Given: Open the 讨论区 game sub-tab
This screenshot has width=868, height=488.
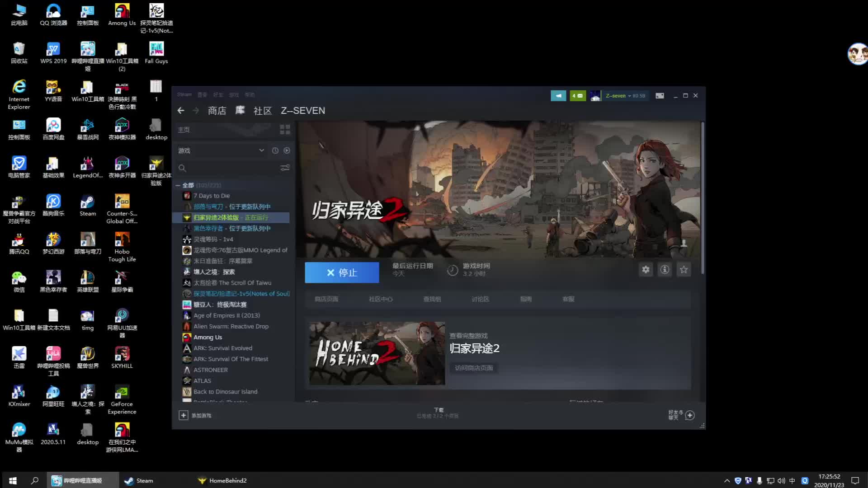Looking at the screenshot, I should point(481,299).
